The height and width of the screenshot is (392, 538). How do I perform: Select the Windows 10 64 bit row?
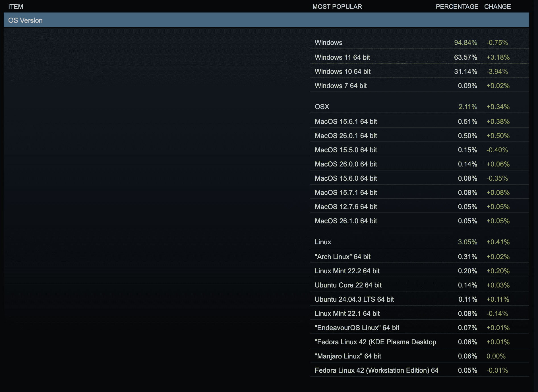pos(342,72)
